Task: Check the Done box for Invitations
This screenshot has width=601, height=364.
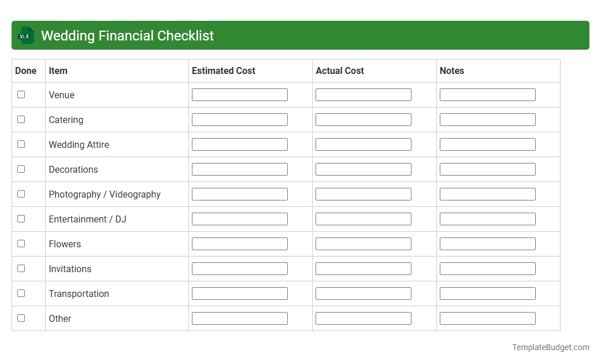Action: (x=21, y=268)
